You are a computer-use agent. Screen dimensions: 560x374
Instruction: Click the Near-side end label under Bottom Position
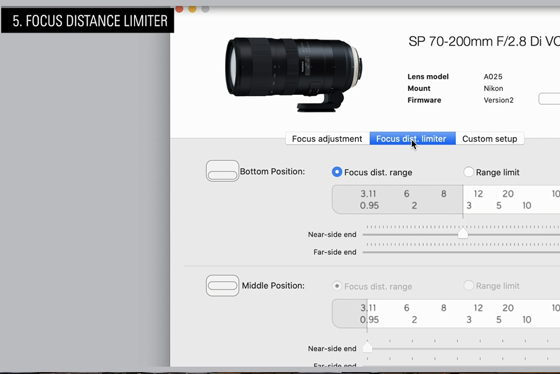332,234
